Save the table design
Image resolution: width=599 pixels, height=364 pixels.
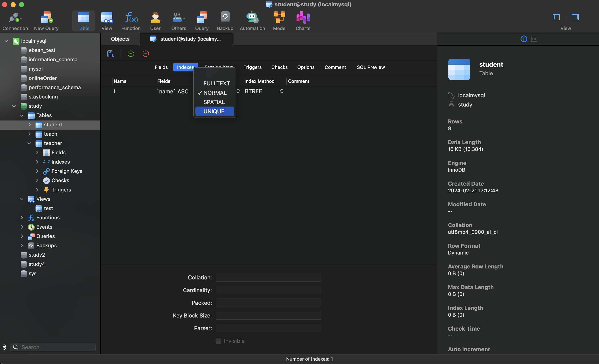[x=111, y=53]
